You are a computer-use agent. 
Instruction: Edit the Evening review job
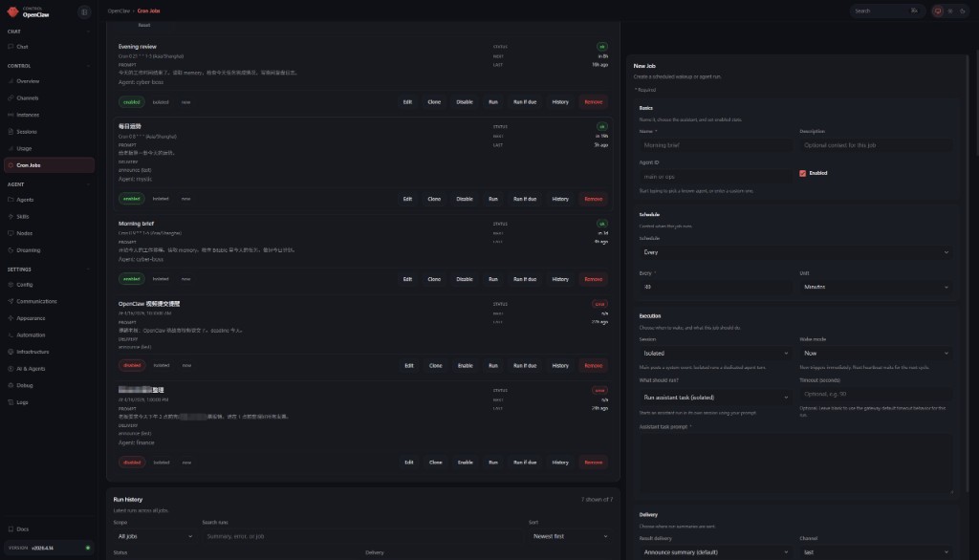coord(407,101)
